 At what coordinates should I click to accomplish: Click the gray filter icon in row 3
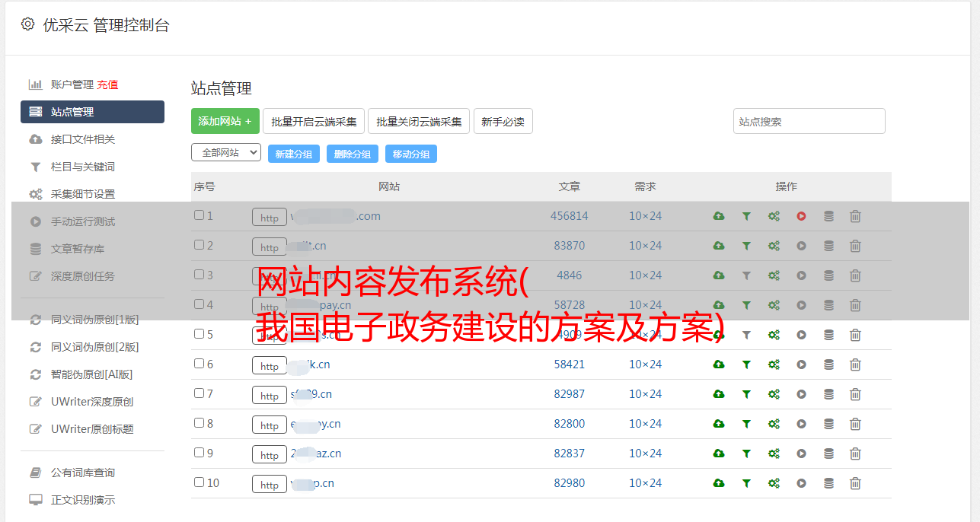[x=746, y=275]
